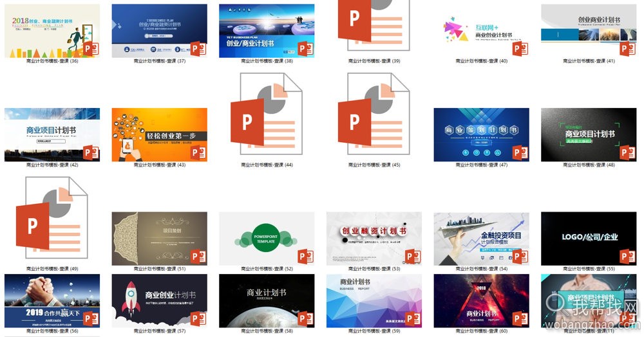
Task: Open the 2019 合作共赢天下 handshake thumbnail (56)
Action: tap(52, 301)
